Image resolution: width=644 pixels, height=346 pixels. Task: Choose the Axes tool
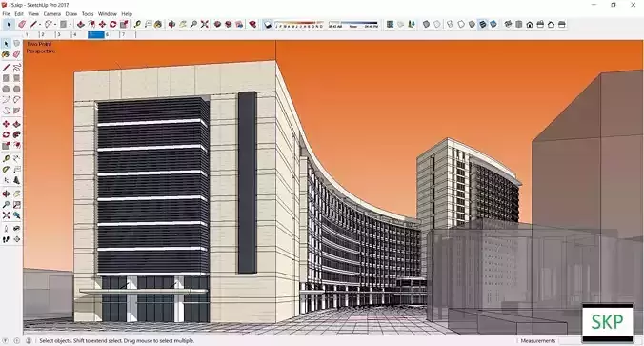[x=6, y=180]
